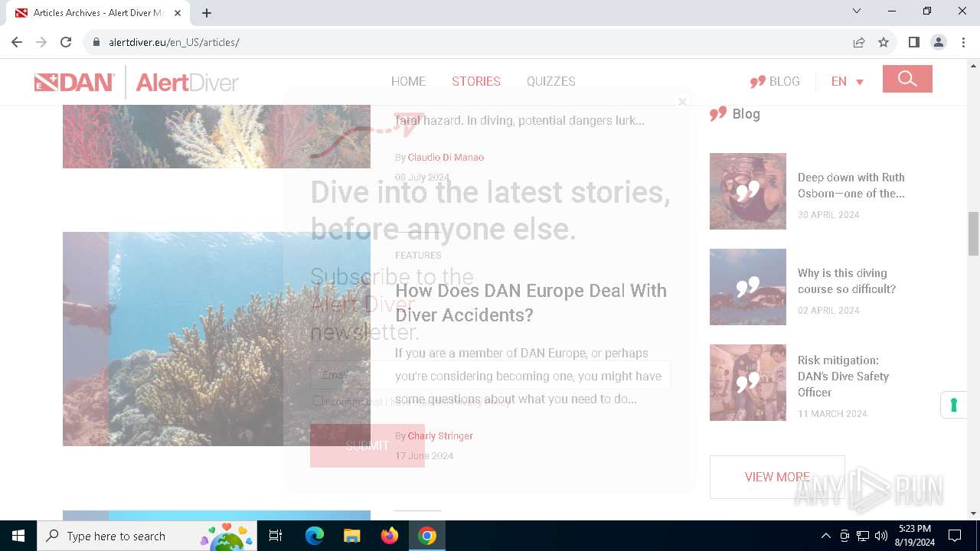Viewport: 980px width, 551px height.
Task: Open Task View on the taskbar
Action: 276,536
